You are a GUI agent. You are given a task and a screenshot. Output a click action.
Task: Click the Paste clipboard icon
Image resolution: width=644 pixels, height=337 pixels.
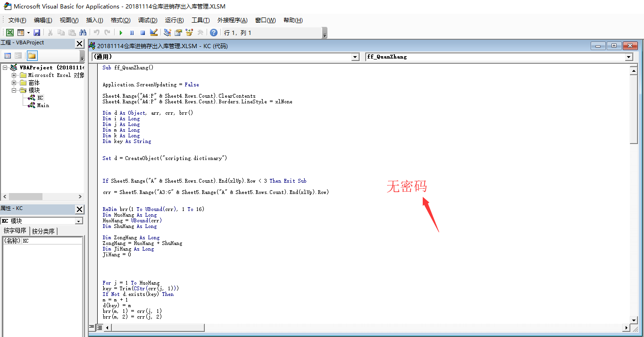click(72, 33)
